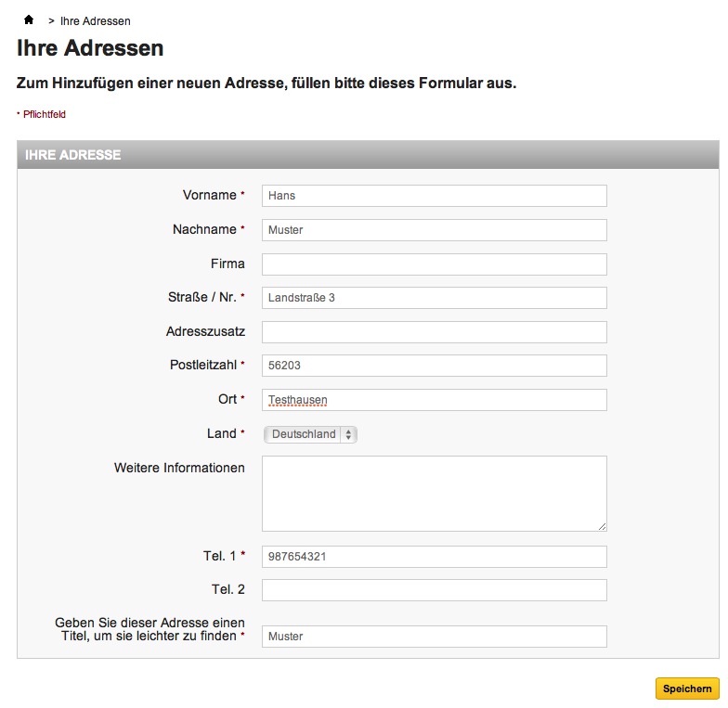Click the Ihre Adressen breadcrumb text
The image size is (728, 708).
[x=95, y=20]
